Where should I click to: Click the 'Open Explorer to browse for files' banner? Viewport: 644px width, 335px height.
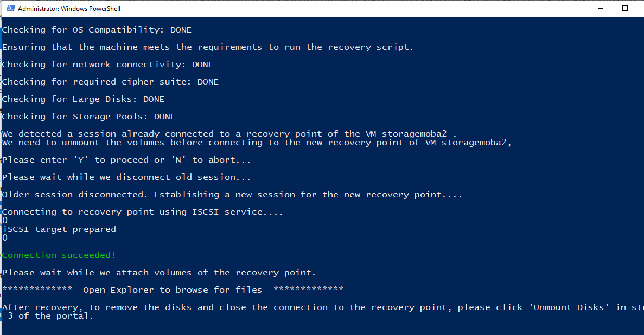click(x=173, y=290)
